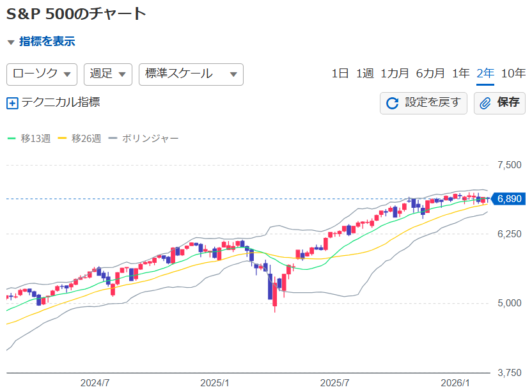
Task: Click the green 移13週 legend swatch
Action: (x=12, y=138)
